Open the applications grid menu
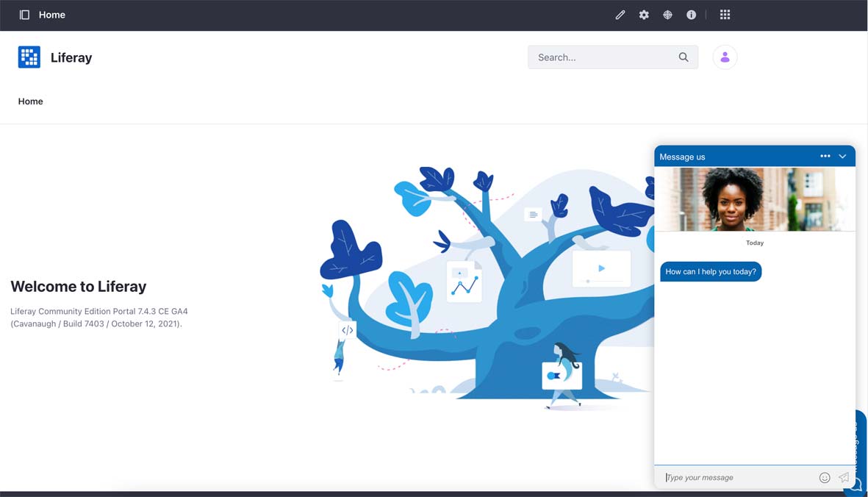The image size is (868, 497). [x=725, y=15]
